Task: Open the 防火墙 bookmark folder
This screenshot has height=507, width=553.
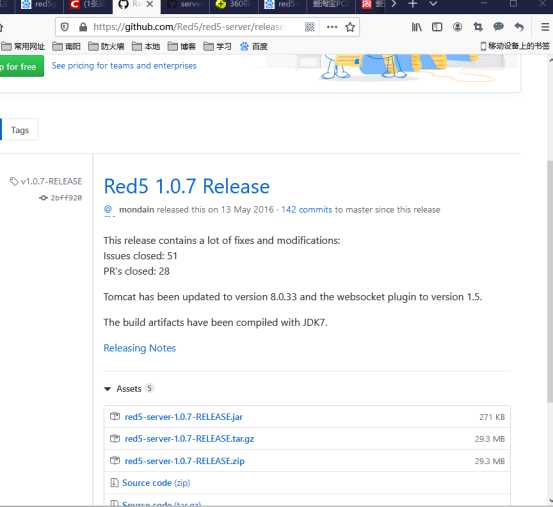Action: click(x=106, y=47)
